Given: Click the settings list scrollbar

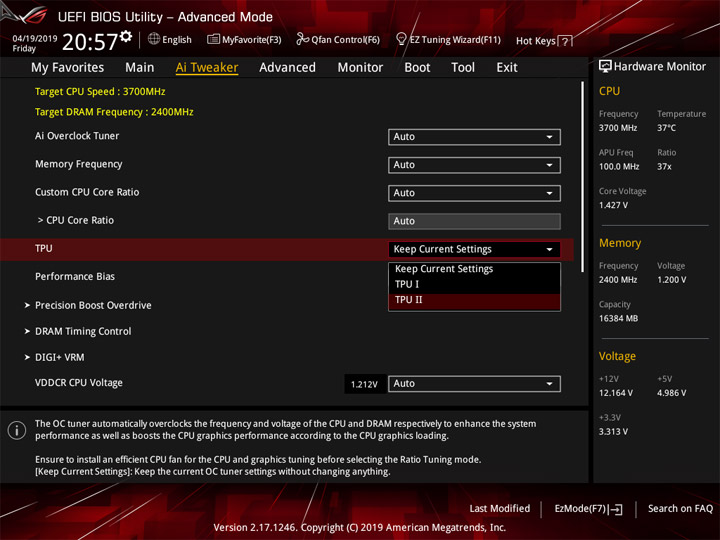Looking at the screenshot, I should click(x=583, y=177).
